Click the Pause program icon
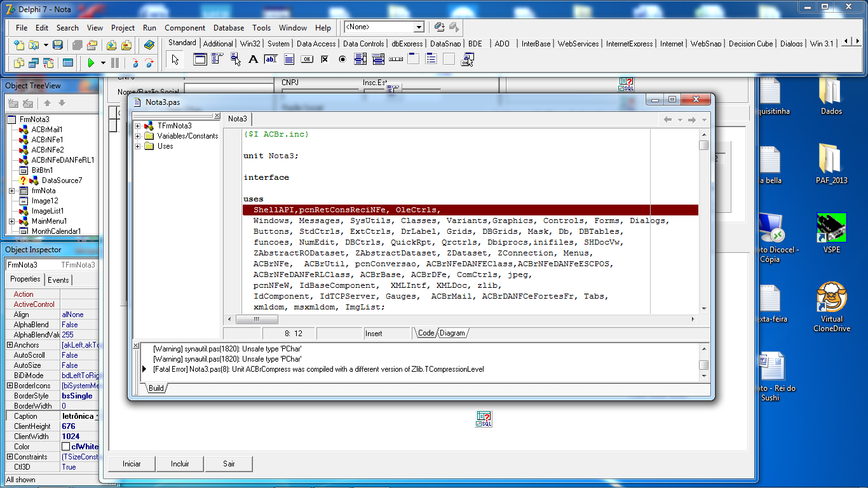The height and width of the screenshot is (488, 868). click(x=115, y=63)
